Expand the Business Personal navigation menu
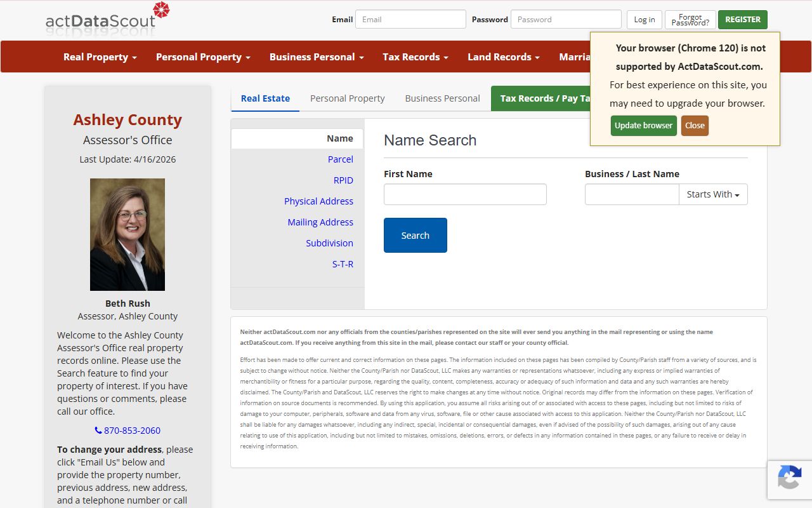 tap(317, 57)
